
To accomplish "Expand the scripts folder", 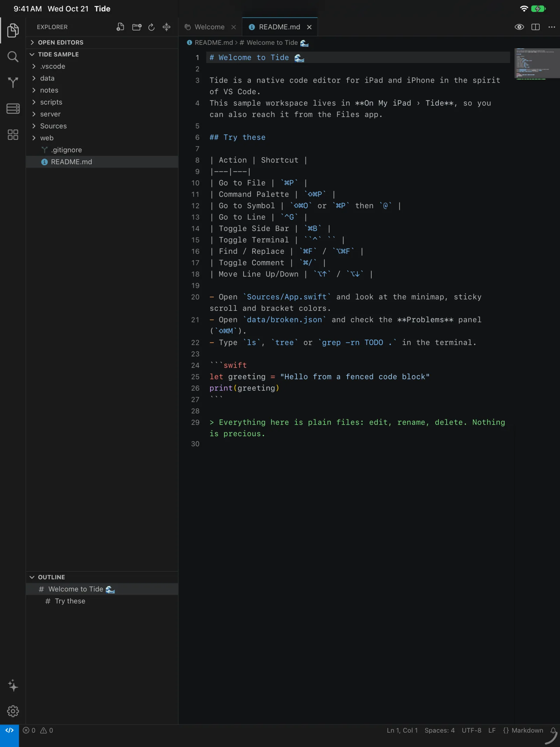I will [102, 102].
